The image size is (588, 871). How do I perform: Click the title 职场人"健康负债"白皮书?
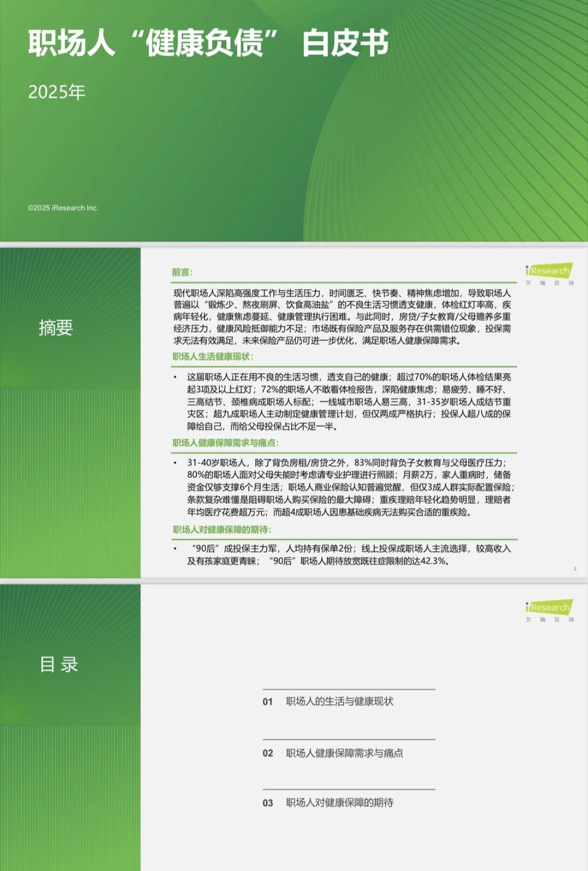point(208,43)
